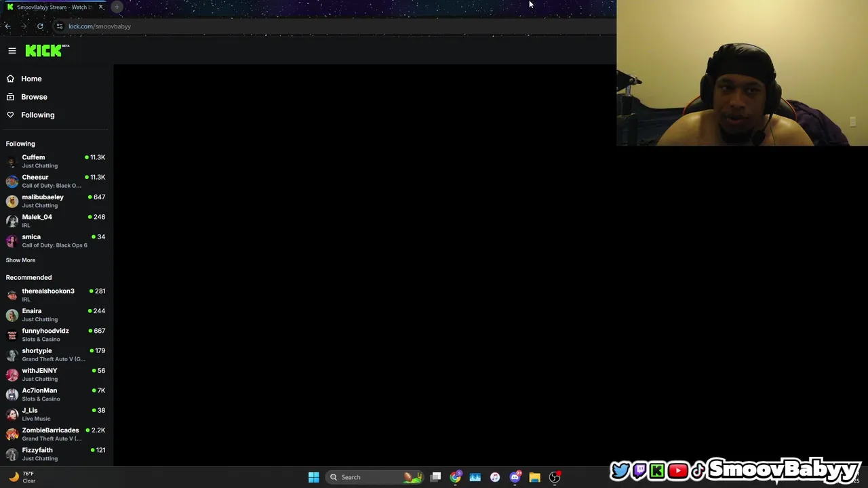The image size is (868, 488).
Task: Reload the page
Action: coord(40,26)
